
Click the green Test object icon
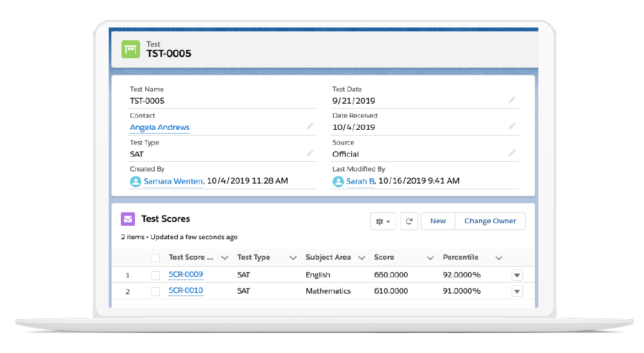(131, 49)
